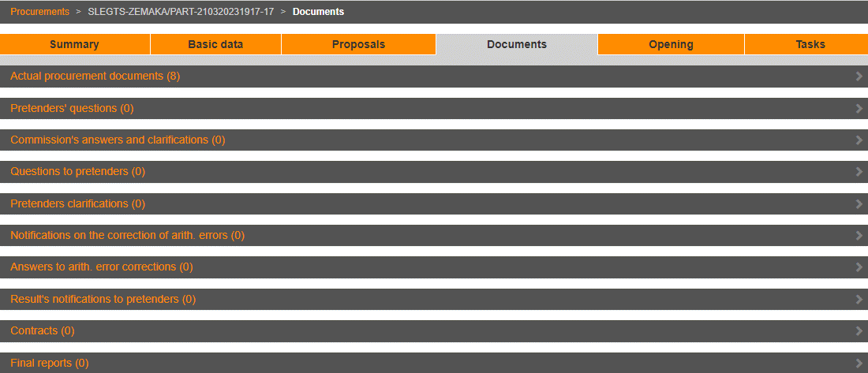This screenshot has height=373, width=868.
Task: Select the Documents tab
Action: (x=517, y=45)
